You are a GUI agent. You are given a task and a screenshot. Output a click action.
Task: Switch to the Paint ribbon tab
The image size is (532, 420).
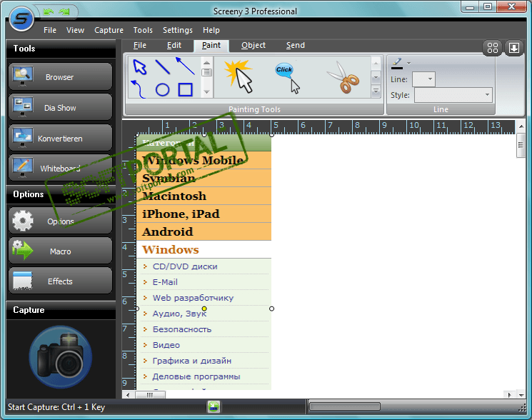point(211,46)
